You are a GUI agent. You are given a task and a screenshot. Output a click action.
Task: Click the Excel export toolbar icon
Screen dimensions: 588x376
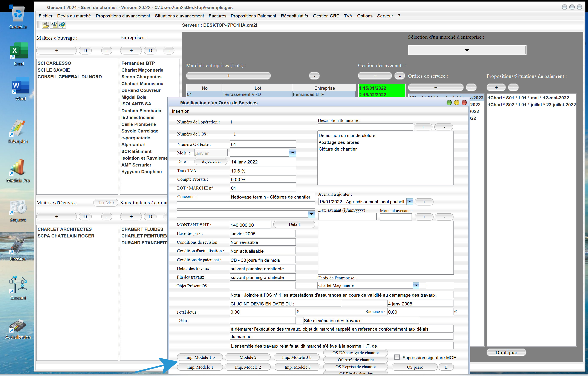click(x=54, y=25)
